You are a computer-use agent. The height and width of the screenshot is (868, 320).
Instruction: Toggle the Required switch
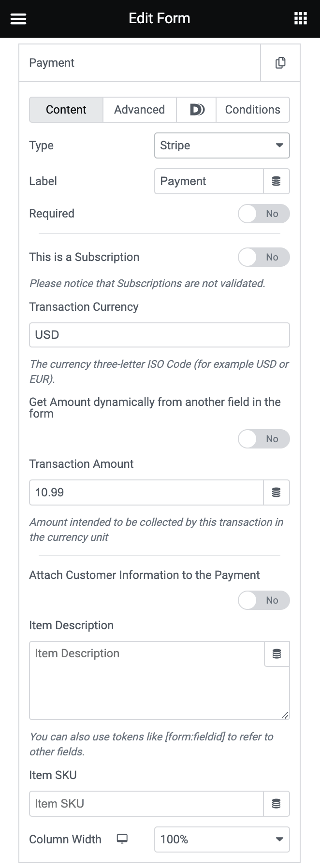pos(263,214)
